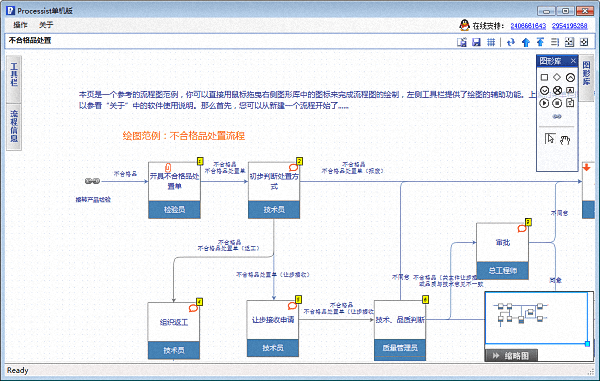Screen dimensions: 600x381
Task: Select the play circle start shape
Action: coord(544,103)
